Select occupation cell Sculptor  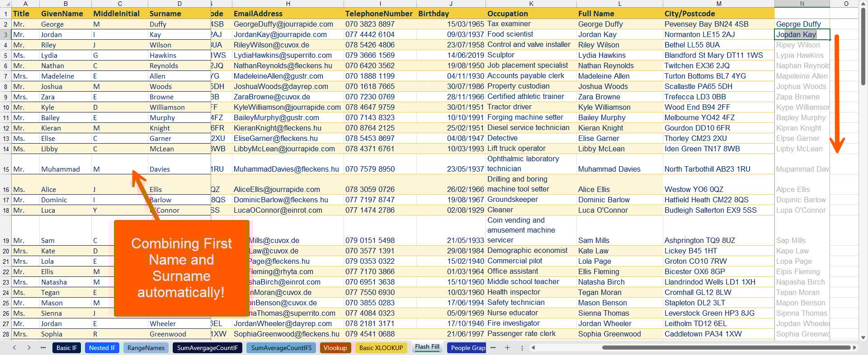(x=531, y=55)
